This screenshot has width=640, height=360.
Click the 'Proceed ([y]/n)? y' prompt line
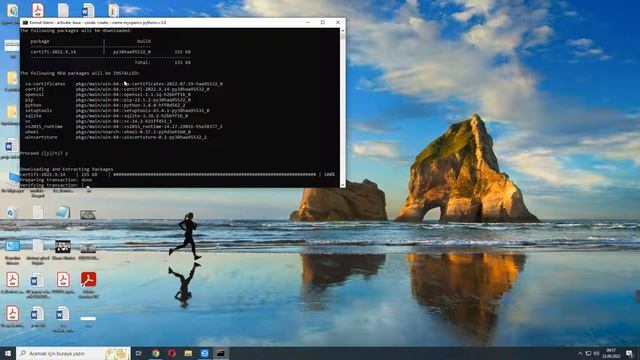click(x=44, y=153)
